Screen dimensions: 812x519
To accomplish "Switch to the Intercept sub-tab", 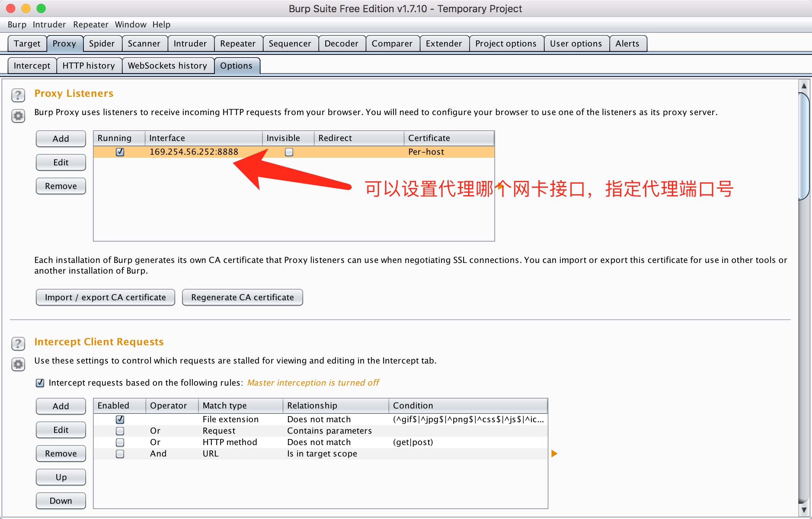I will coord(32,66).
